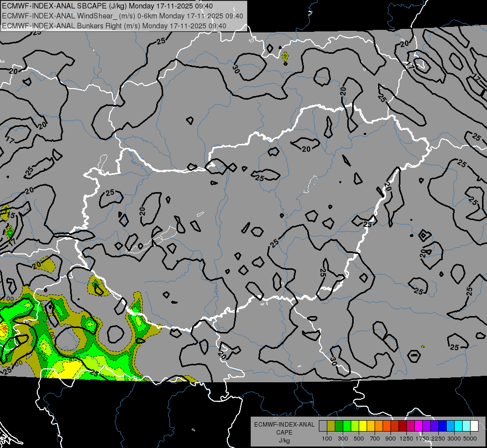Click the purple 1750 J/kg swatch

427,426
